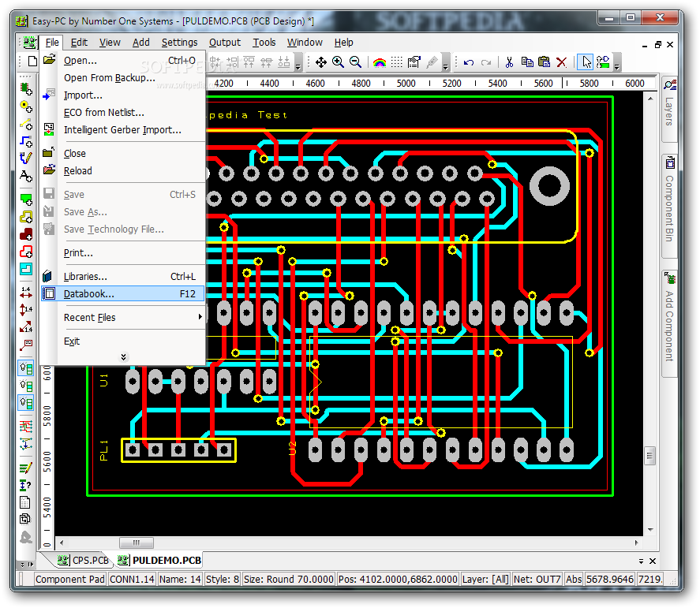The height and width of the screenshot is (608, 700).
Task: Click the measure spacing question-mark icon
Action: (26, 485)
